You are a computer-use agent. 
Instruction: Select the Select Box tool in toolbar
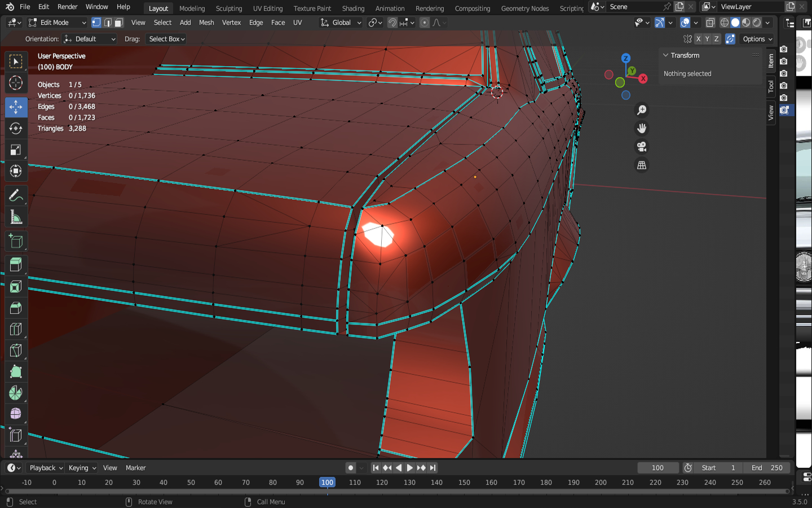[16, 61]
